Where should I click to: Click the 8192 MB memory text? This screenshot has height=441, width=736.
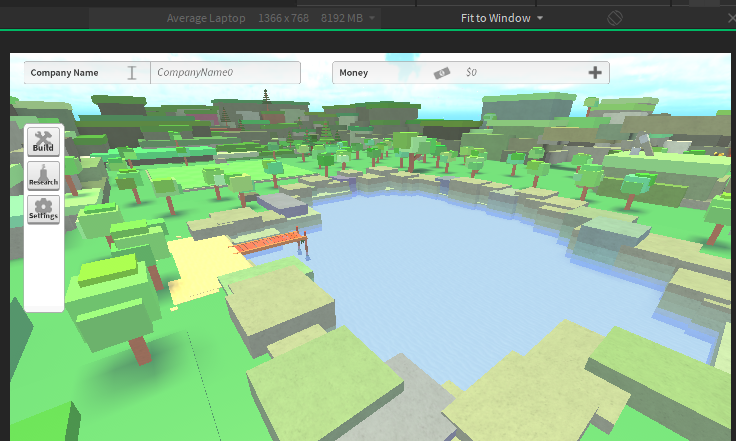342,18
